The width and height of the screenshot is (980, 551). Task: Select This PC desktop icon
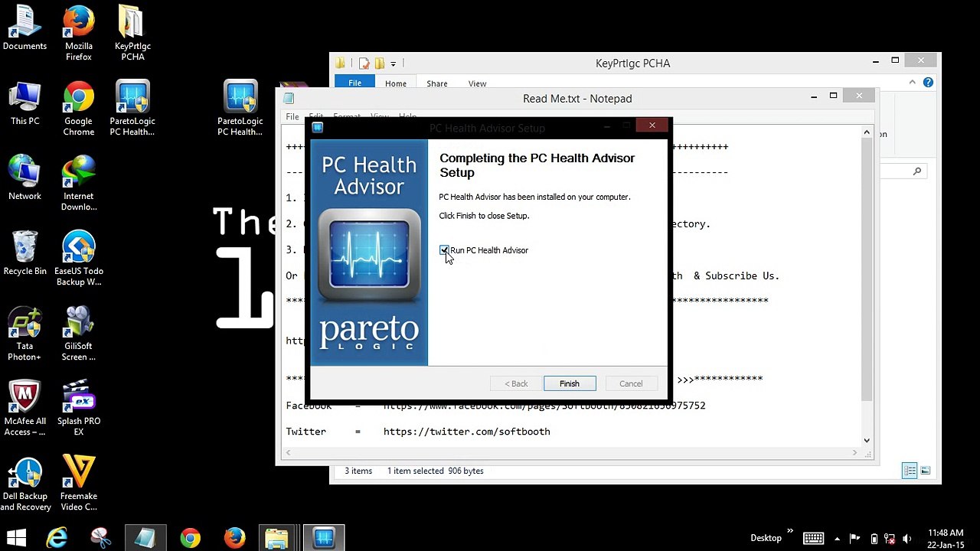point(24,103)
